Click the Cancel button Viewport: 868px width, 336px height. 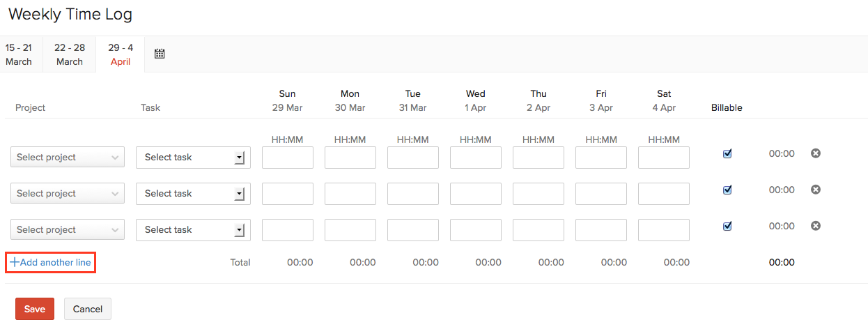pyautogui.click(x=88, y=309)
